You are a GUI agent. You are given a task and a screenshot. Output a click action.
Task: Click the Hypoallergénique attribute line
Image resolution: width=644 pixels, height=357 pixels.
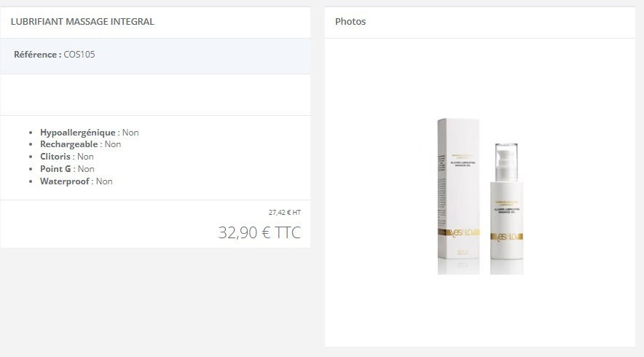coord(89,133)
